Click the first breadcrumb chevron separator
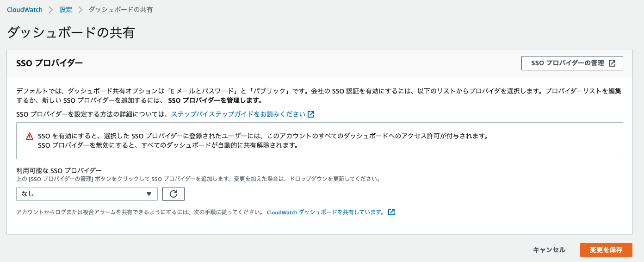 (51, 9)
